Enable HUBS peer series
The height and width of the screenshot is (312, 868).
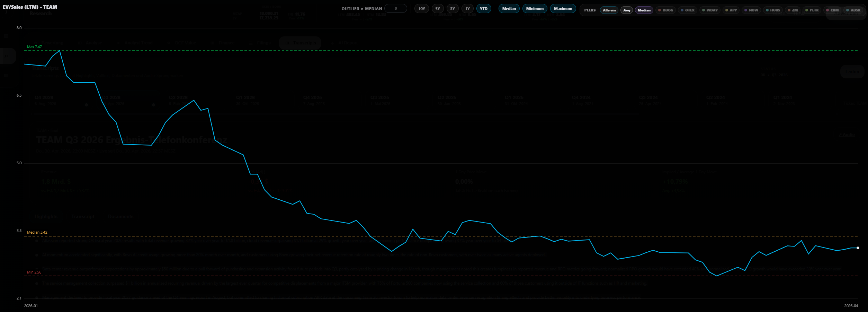pyautogui.click(x=773, y=10)
